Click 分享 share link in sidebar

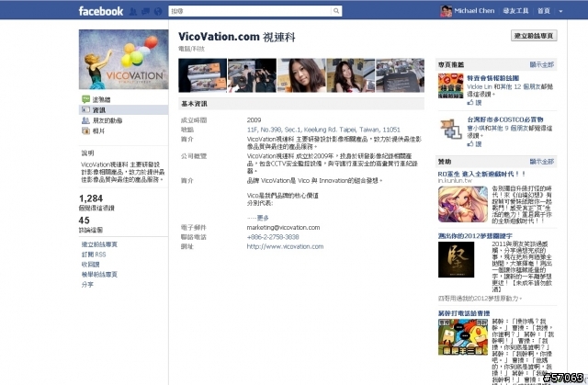click(87, 285)
